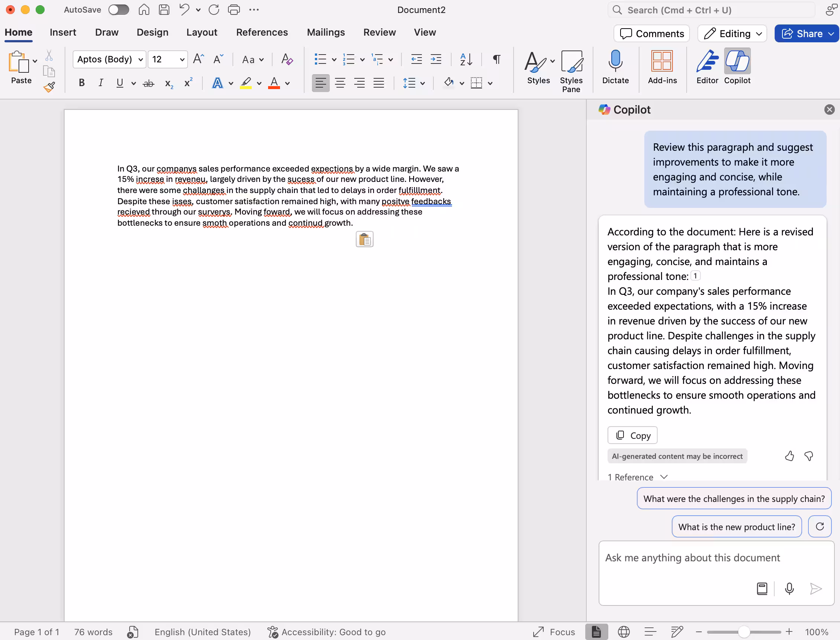Click 'What is the new product line?' suggestion
Screen dimensions: 840x640
736,527
